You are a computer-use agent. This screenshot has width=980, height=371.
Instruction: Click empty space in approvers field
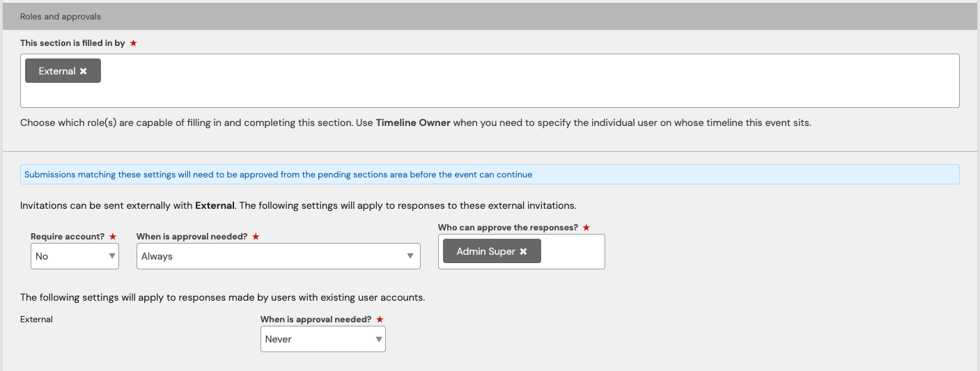click(x=573, y=251)
